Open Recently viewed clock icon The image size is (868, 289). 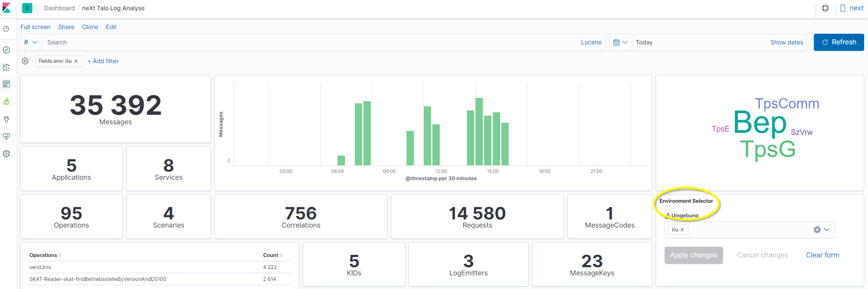coord(6,29)
